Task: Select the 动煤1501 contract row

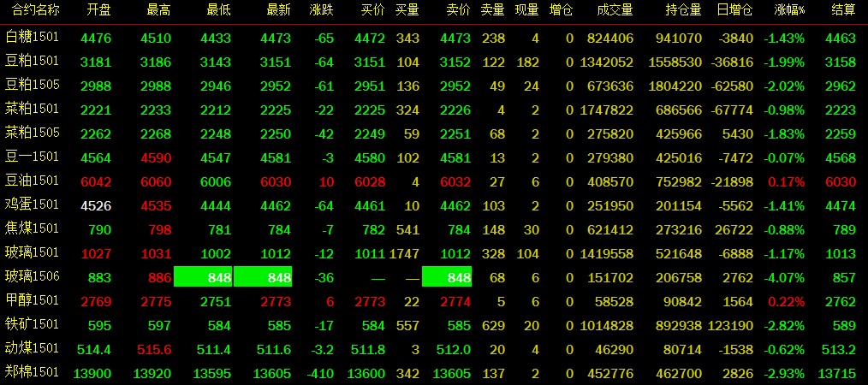Action: click(x=434, y=349)
